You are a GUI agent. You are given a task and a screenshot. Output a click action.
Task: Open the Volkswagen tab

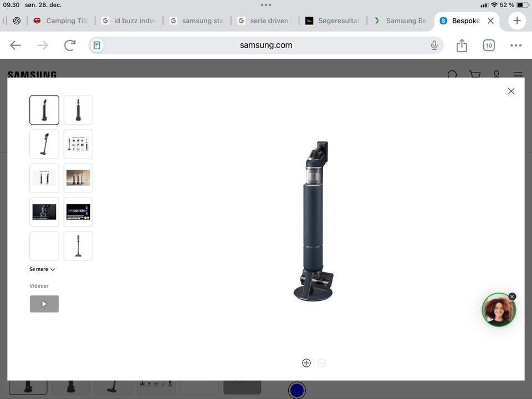[17, 21]
